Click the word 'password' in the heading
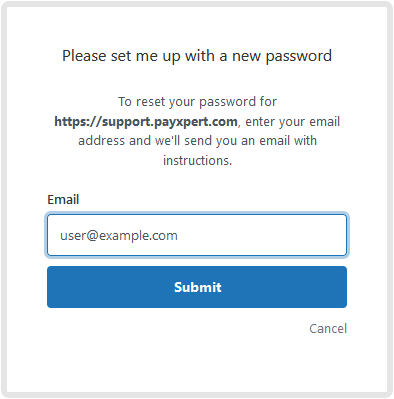394x399 pixels. tap(299, 56)
